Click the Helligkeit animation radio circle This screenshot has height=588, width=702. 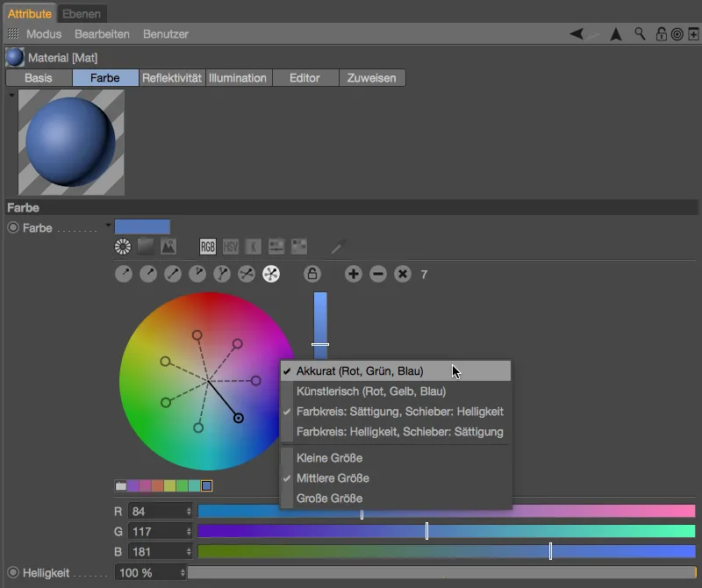tap(13, 572)
